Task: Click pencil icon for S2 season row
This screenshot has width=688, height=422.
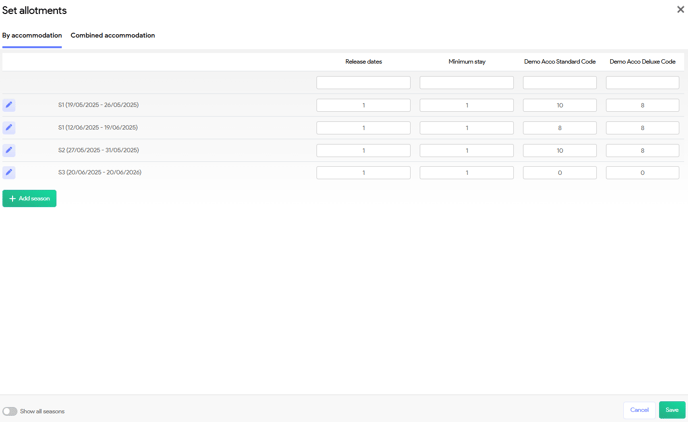Action: pos(9,150)
